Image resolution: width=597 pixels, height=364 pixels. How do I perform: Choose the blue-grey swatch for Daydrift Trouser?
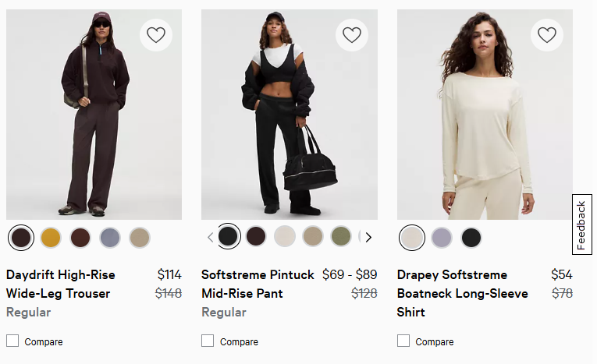tap(110, 237)
